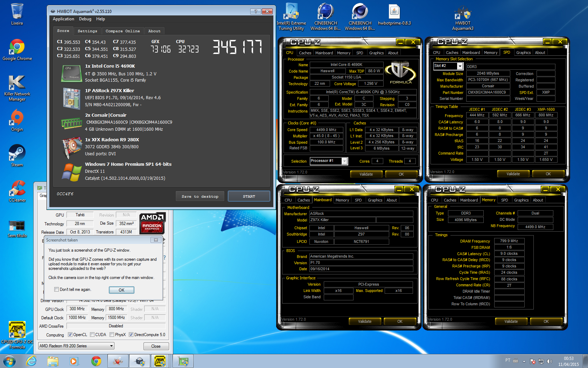Show hidden tray icons arrow
The height and width of the screenshot is (368, 588).
coord(524,361)
